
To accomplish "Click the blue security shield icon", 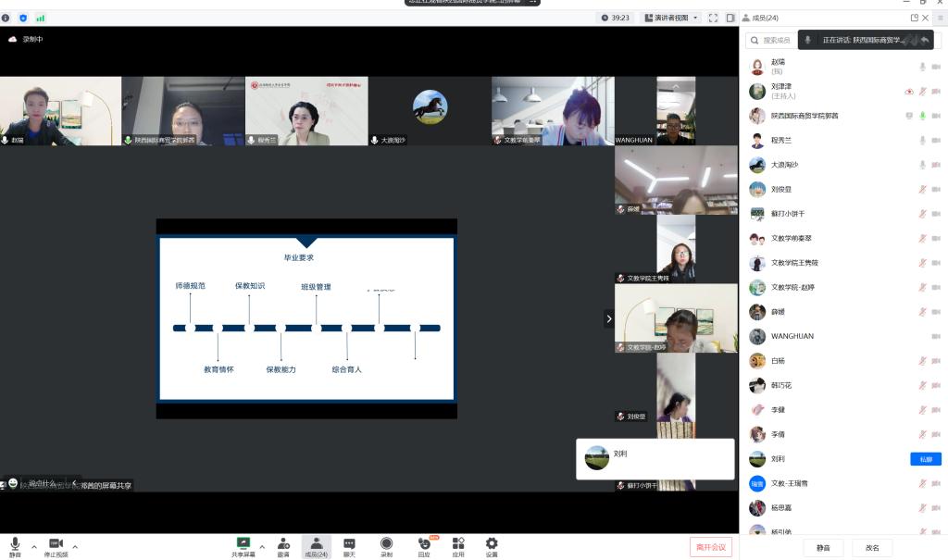I will pyautogui.click(x=23, y=19).
